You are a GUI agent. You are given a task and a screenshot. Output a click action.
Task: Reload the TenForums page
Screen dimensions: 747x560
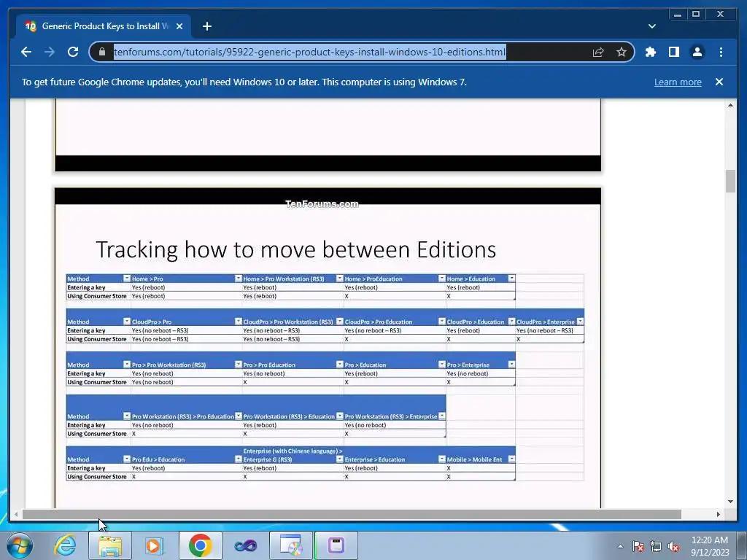coord(73,52)
